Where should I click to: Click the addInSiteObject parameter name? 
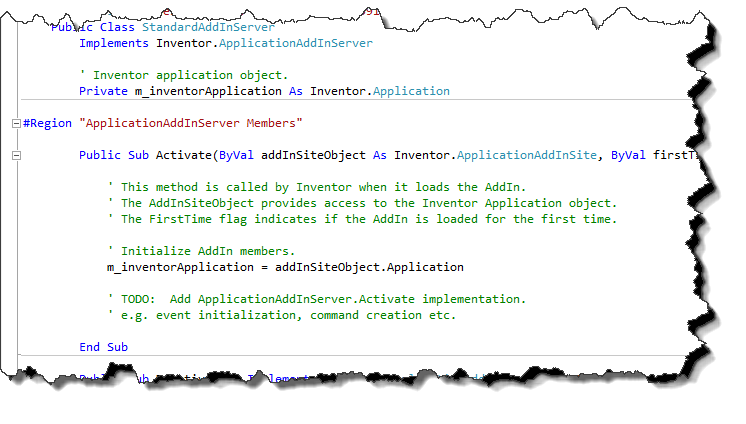[313, 155]
